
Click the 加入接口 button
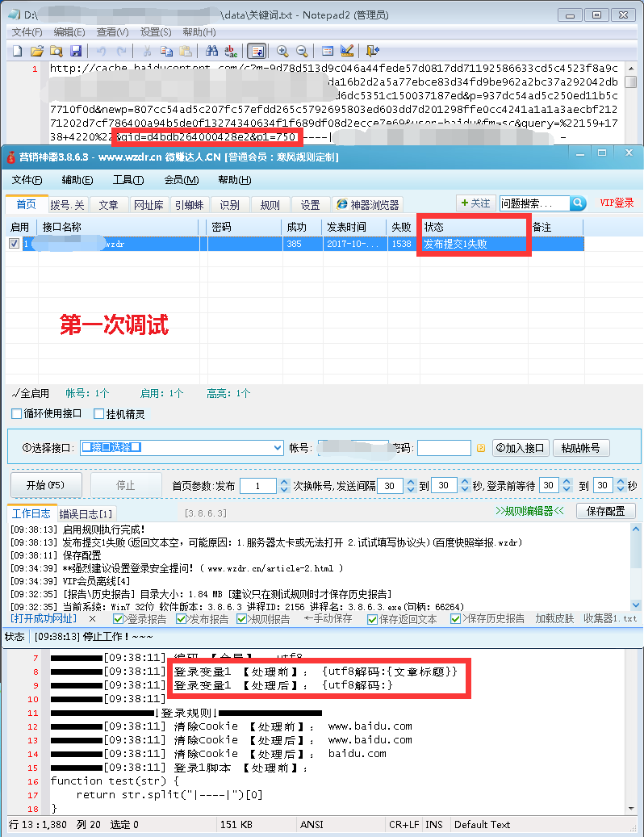click(521, 447)
